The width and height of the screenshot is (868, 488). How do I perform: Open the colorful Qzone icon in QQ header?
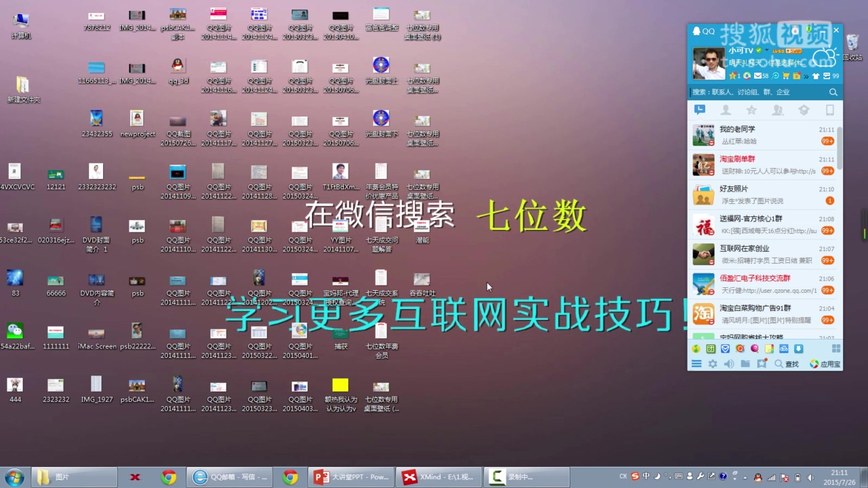(x=747, y=76)
